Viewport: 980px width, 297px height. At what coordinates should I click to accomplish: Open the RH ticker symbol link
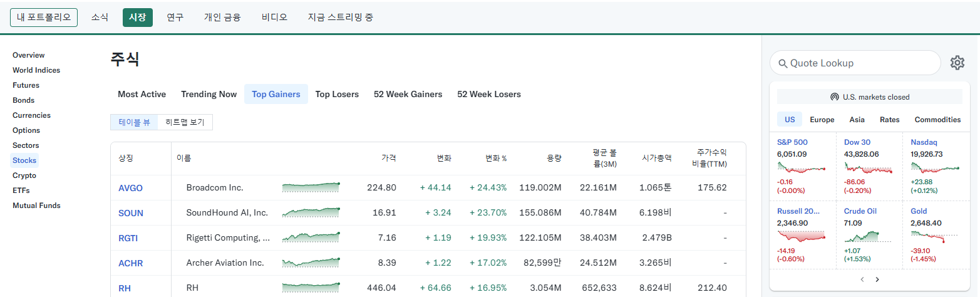click(x=125, y=288)
